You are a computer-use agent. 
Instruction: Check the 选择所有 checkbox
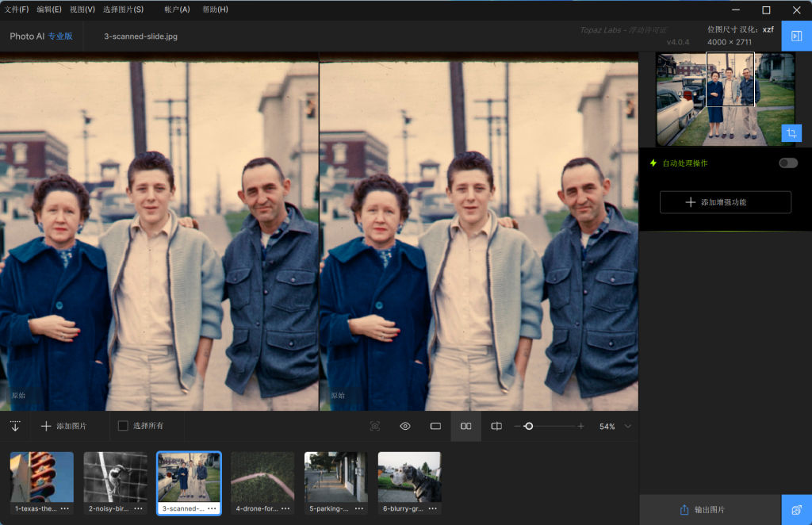tap(123, 426)
